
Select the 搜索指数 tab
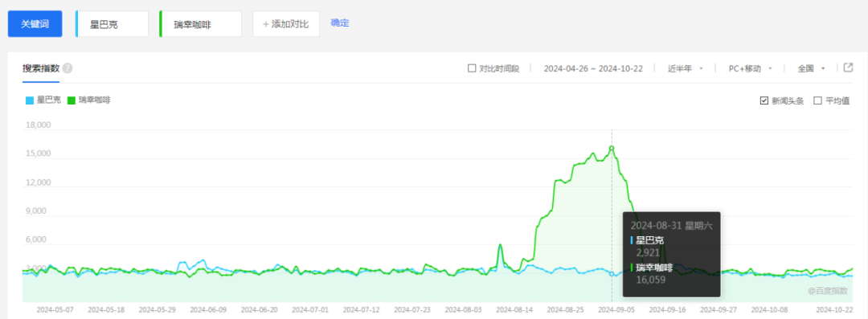point(40,68)
